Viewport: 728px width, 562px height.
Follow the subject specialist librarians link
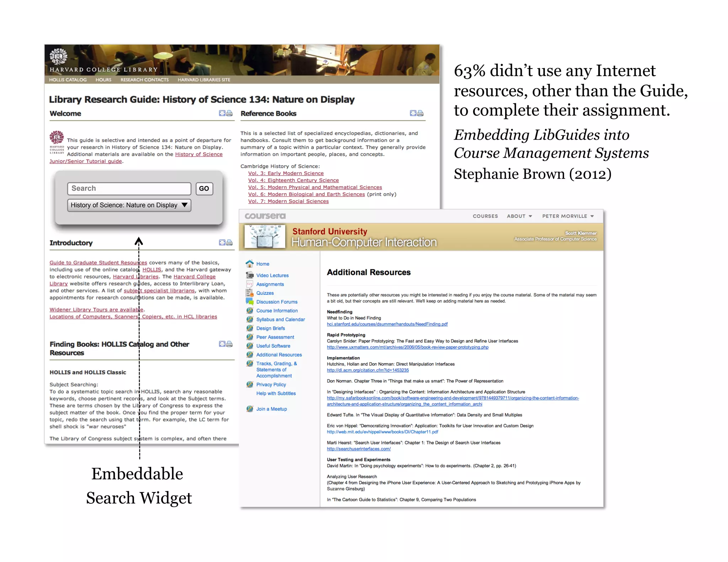tap(159, 290)
